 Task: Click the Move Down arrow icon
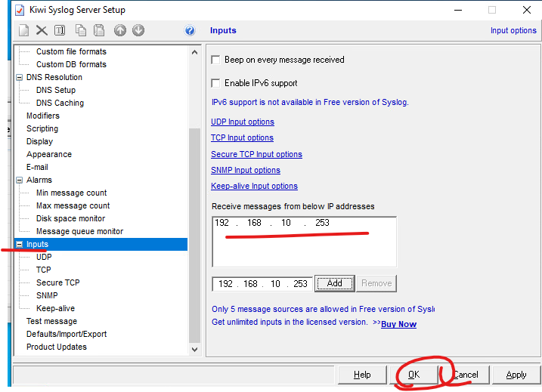138,30
